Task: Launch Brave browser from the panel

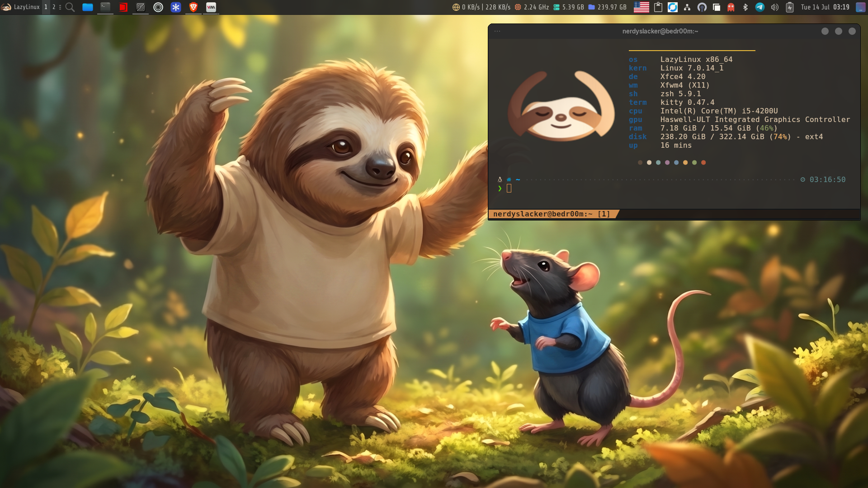Action: click(193, 7)
